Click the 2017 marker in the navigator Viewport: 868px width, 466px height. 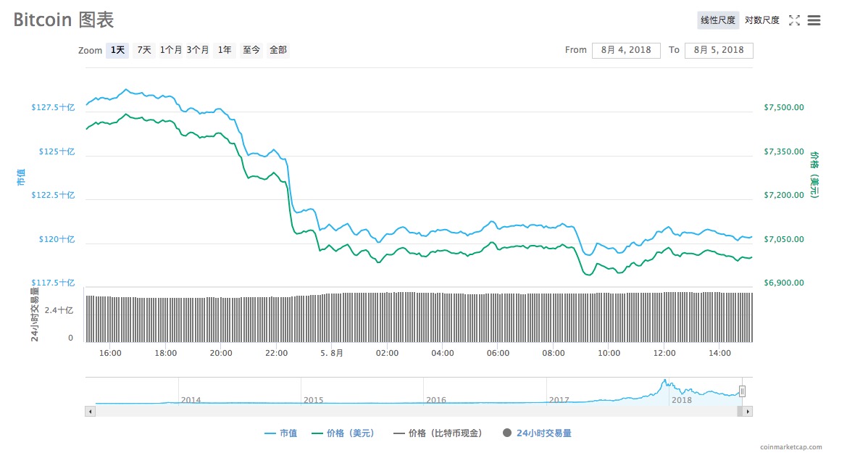559,400
